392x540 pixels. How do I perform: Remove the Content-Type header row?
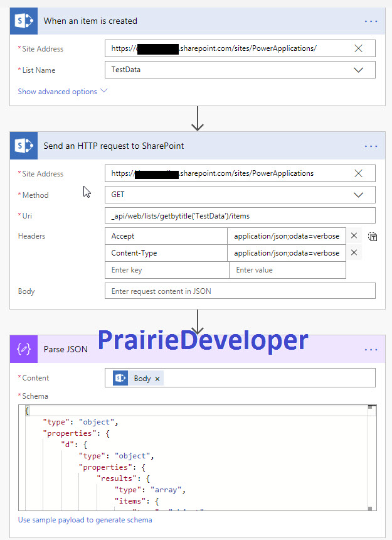pos(354,252)
